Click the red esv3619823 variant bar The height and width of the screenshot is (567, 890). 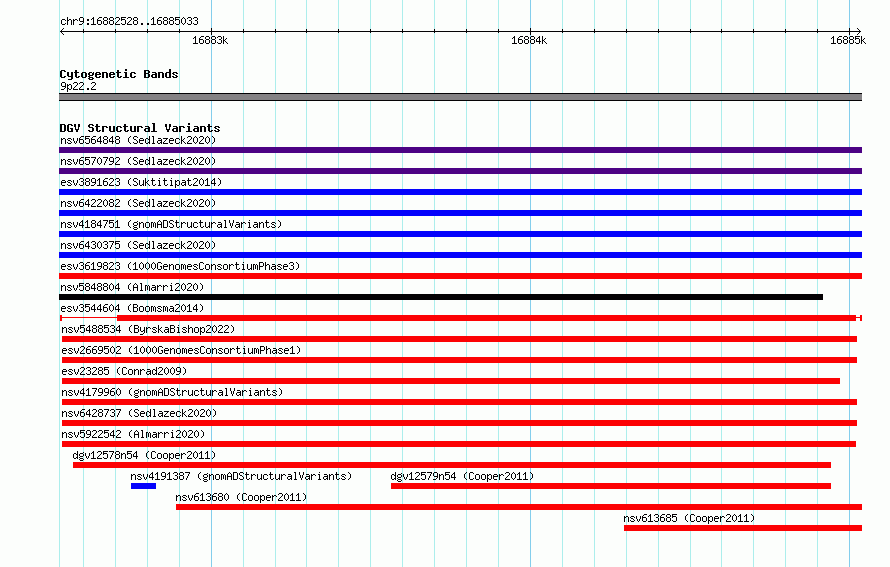pyautogui.click(x=460, y=276)
